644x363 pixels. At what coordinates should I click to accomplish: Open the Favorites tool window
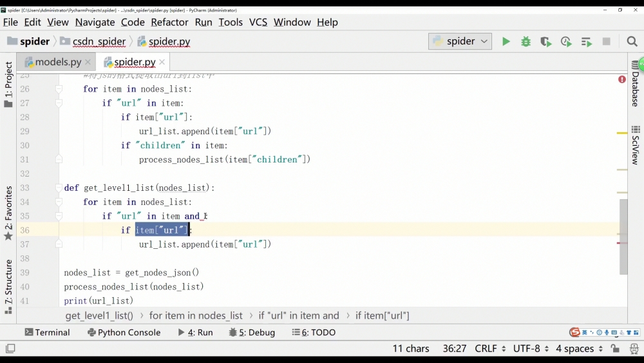(8, 213)
